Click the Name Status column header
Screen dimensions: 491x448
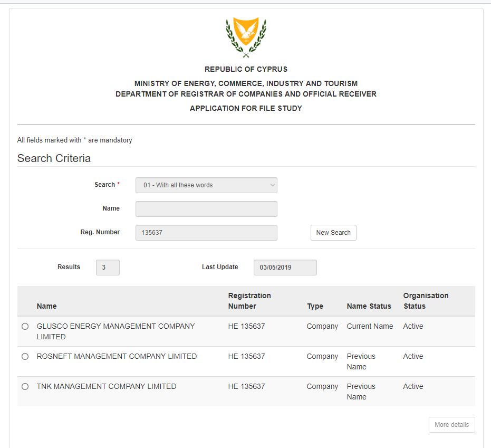pyautogui.click(x=369, y=306)
